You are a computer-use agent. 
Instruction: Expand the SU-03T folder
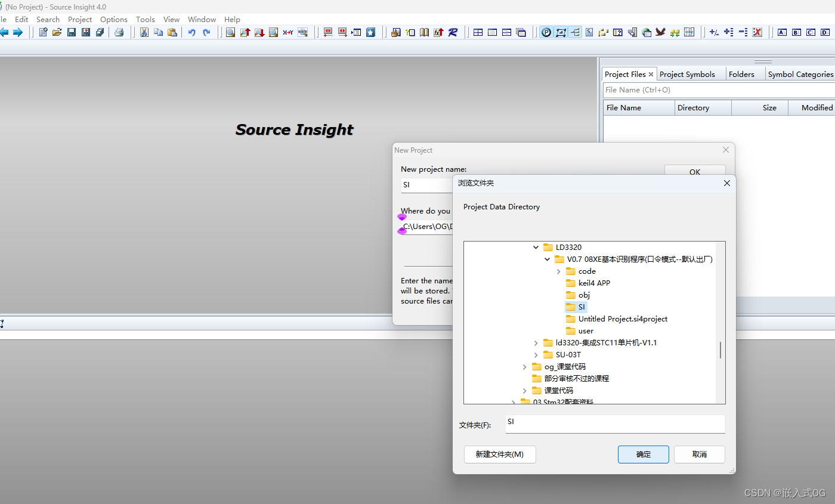tap(536, 354)
